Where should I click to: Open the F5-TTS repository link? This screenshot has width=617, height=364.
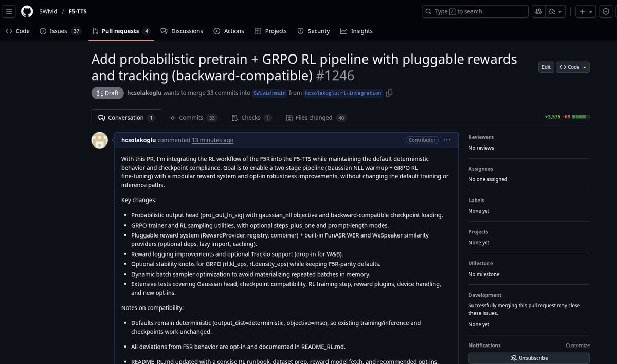coord(78,11)
